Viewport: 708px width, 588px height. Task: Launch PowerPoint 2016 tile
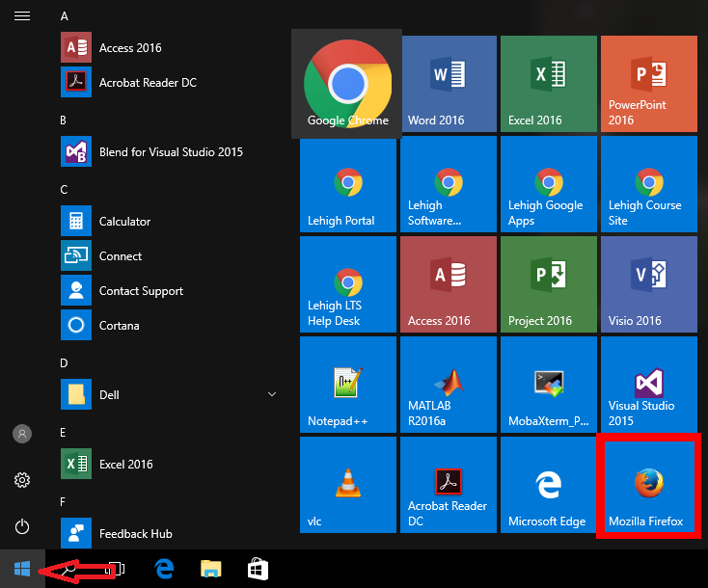649,84
